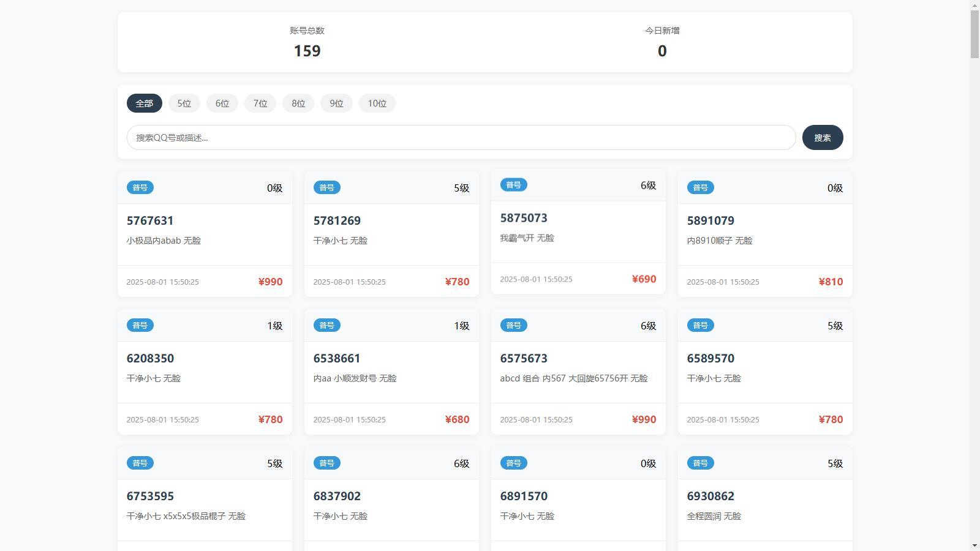Screen dimensions: 980x551
Task: Select the 9位 filter option
Action: (336, 103)
